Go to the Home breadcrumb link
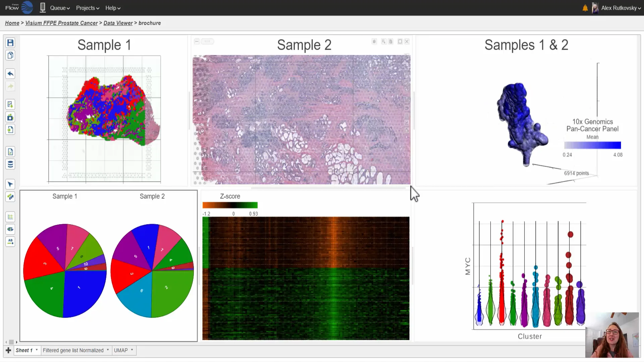The width and height of the screenshot is (644, 362). [12, 23]
